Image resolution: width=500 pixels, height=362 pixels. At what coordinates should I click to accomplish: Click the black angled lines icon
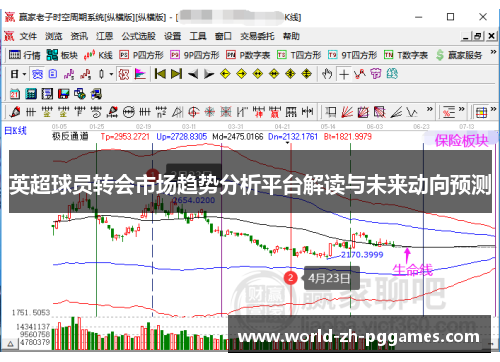396,112
